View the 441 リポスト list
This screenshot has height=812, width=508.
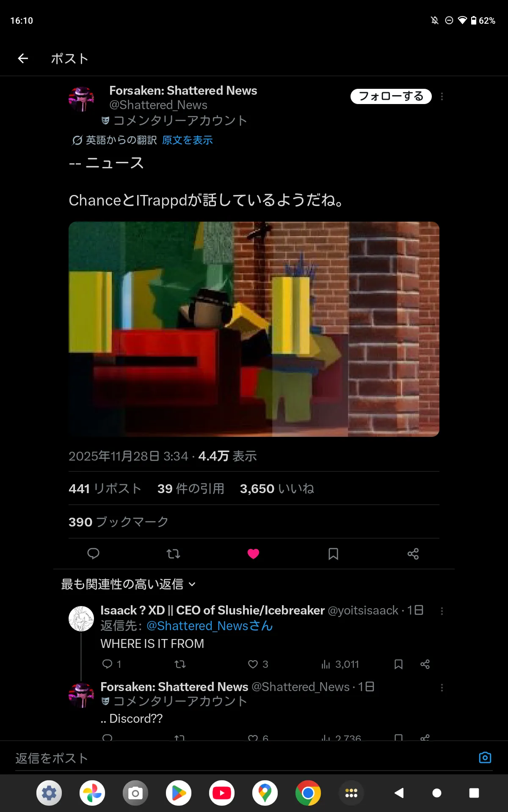tap(105, 488)
